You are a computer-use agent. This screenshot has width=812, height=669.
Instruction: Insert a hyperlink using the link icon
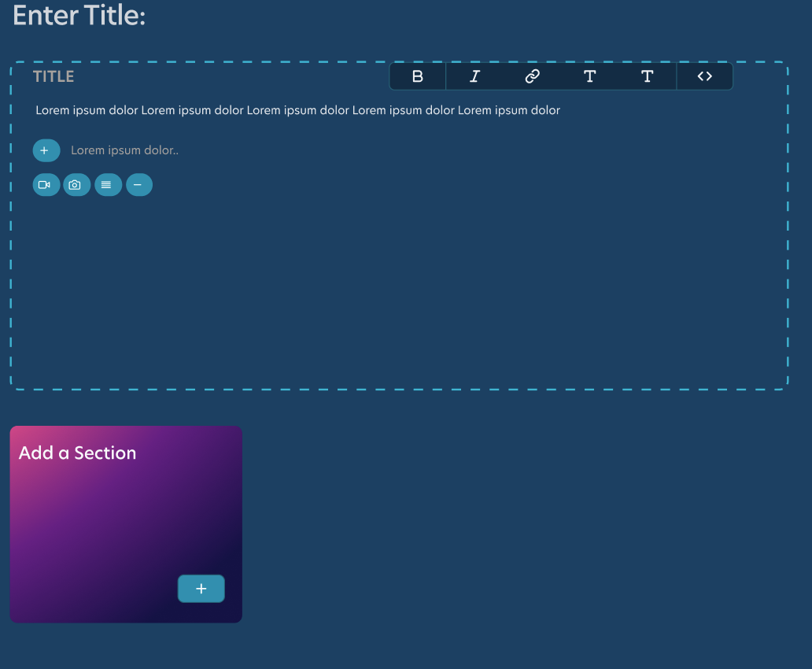click(x=532, y=76)
